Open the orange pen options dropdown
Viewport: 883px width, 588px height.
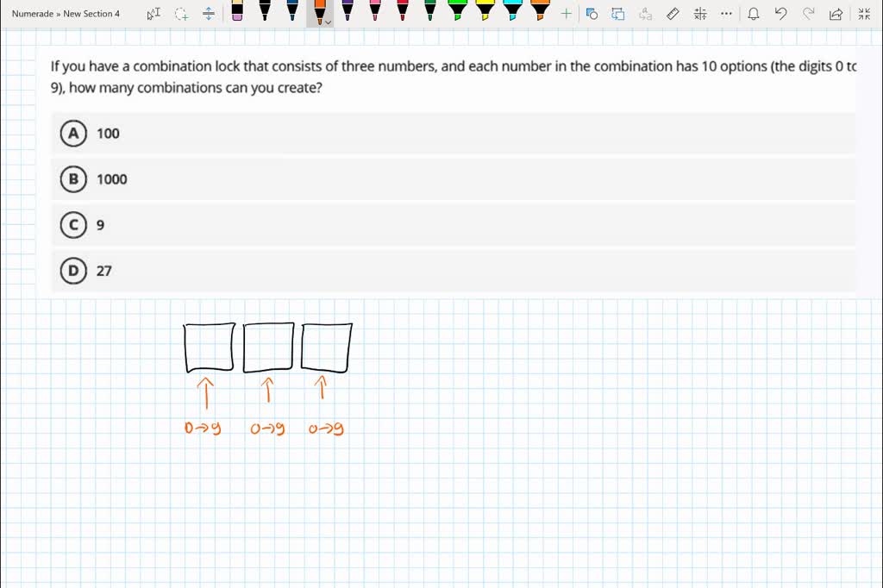click(x=329, y=22)
